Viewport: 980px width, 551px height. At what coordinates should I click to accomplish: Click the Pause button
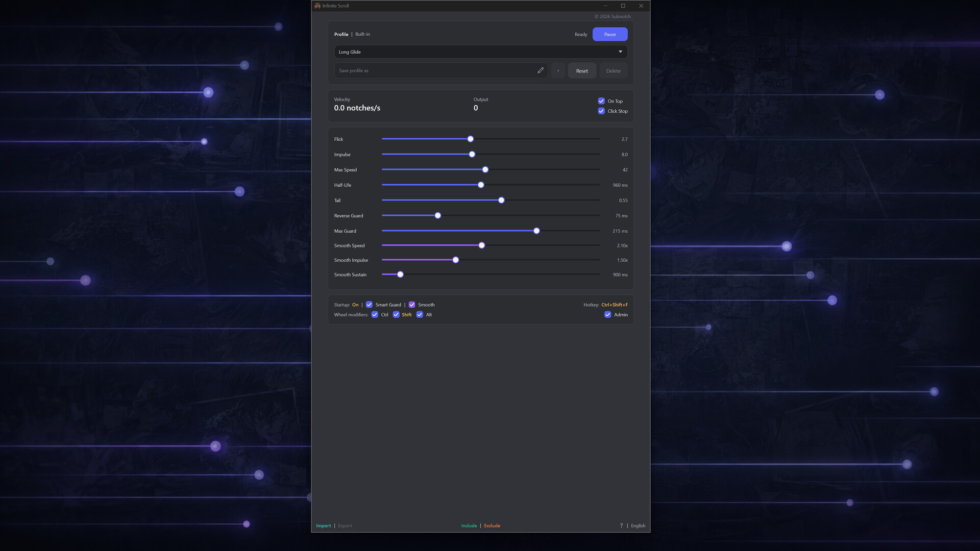click(x=610, y=34)
